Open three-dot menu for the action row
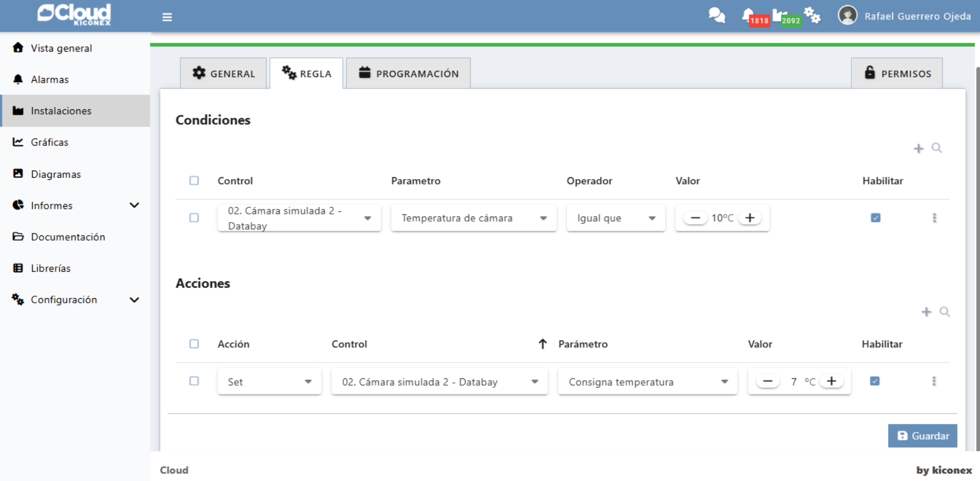 point(934,381)
